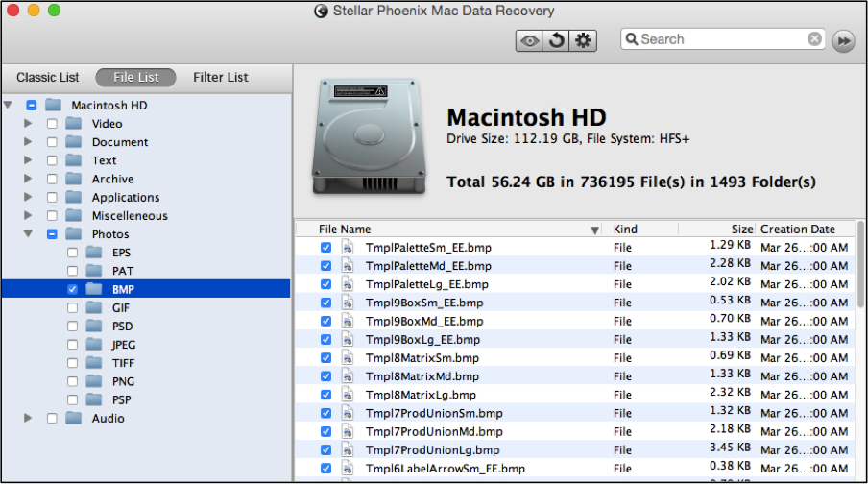Select the Tmpl7ProdUnionSm.bmp file name
The height and width of the screenshot is (484, 868).
[x=434, y=413]
